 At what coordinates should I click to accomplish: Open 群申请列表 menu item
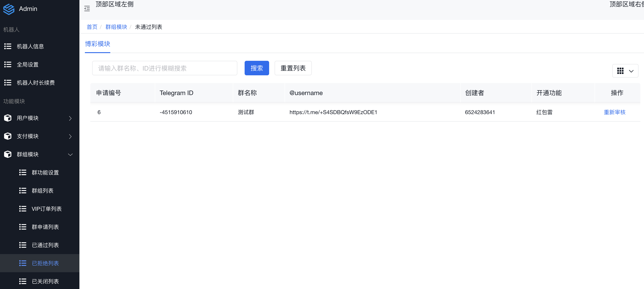(x=45, y=227)
